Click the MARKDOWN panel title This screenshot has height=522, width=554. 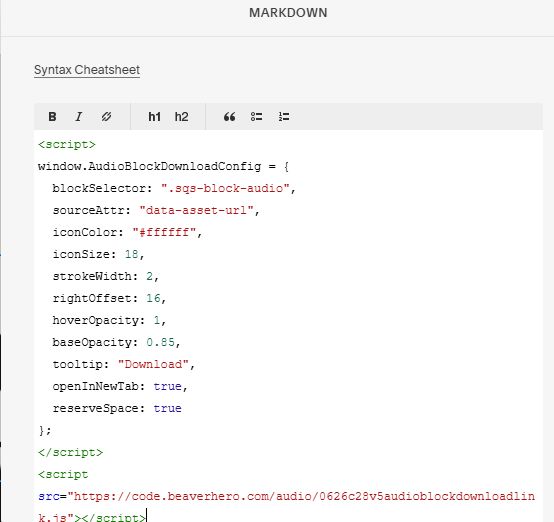[x=288, y=13]
